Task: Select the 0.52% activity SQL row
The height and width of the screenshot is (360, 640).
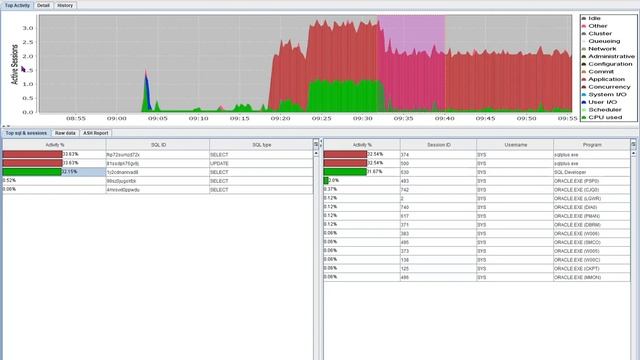Action: pos(158,181)
